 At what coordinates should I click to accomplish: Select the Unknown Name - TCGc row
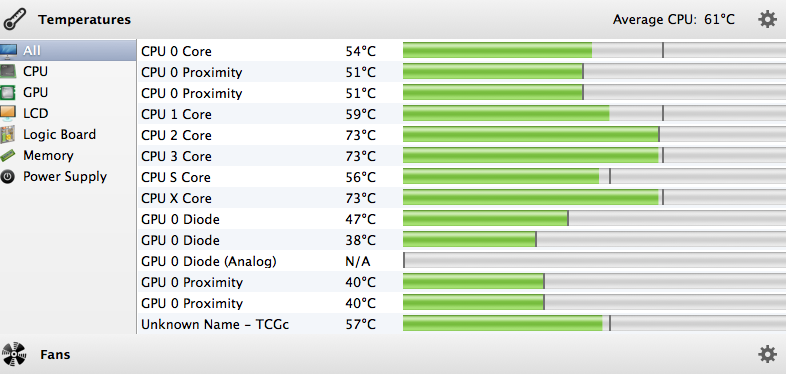point(461,324)
